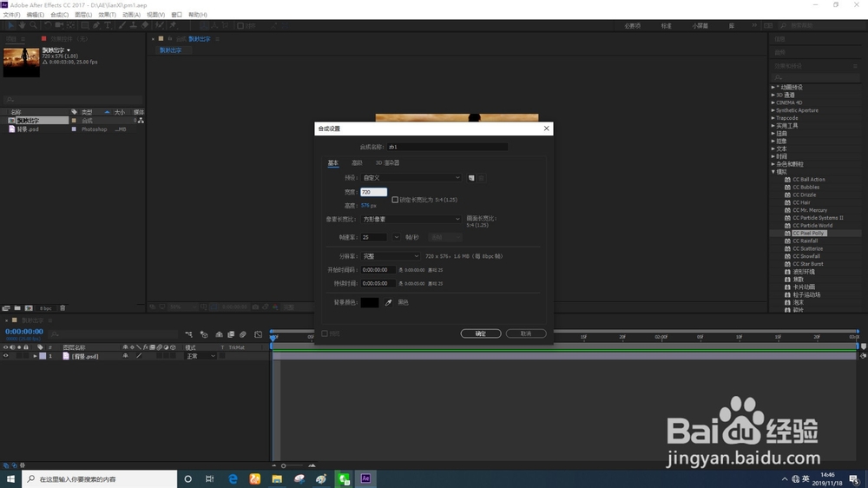The image size is (868, 488).
Task: Open the blending mode dropdown 正常 for layer 1
Action: [x=201, y=356]
